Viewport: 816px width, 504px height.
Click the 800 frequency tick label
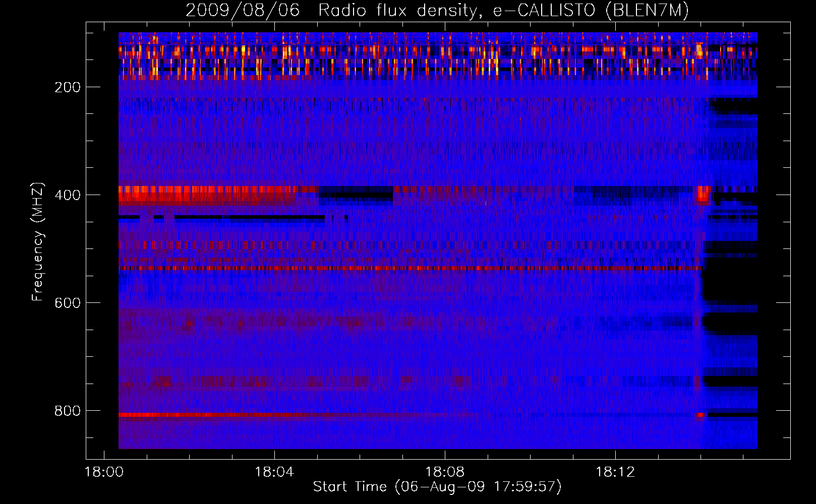[68, 411]
